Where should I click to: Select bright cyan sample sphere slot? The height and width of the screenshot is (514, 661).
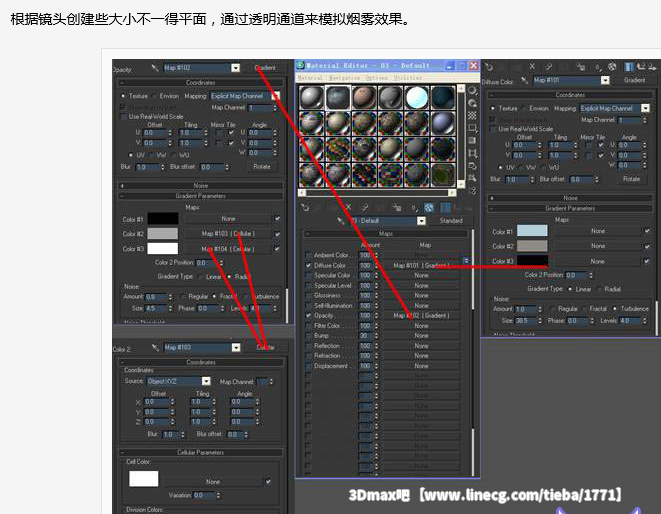coord(416,97)
